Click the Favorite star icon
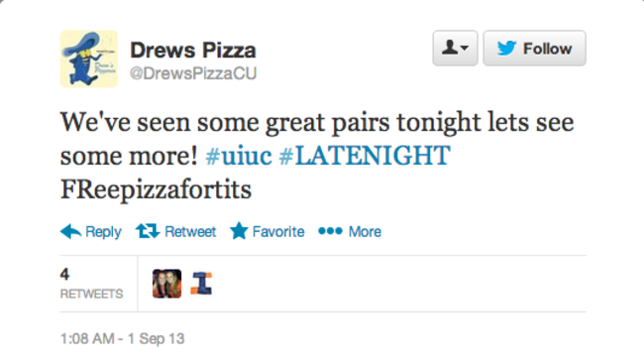Image resolution: width=644 pixels, height=363 pixels. click(x=239, y=231)
